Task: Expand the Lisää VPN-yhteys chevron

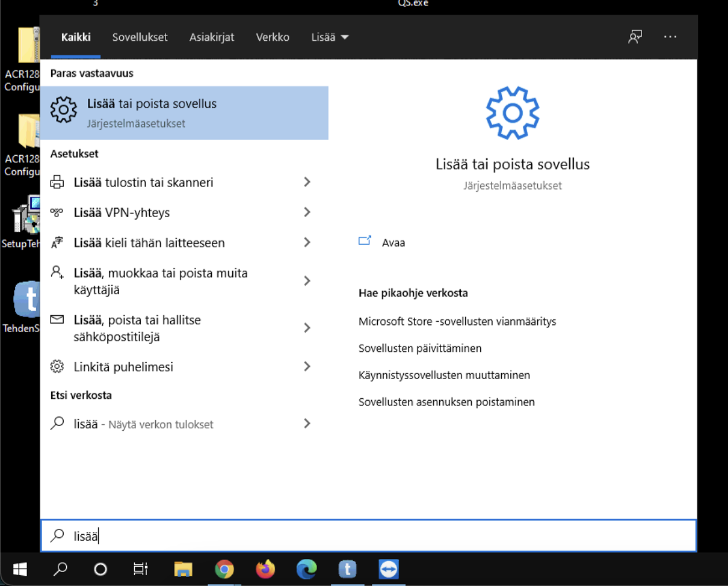Action: 307,212
